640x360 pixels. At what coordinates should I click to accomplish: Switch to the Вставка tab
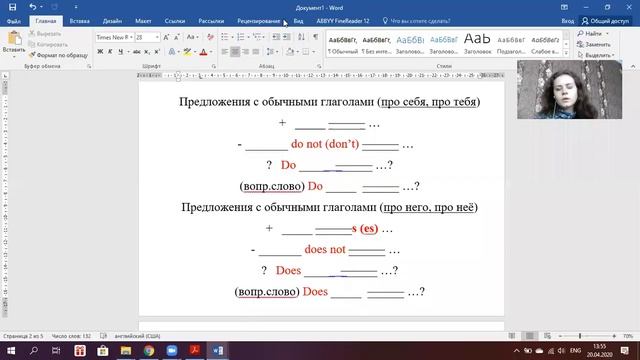point(80,21)
